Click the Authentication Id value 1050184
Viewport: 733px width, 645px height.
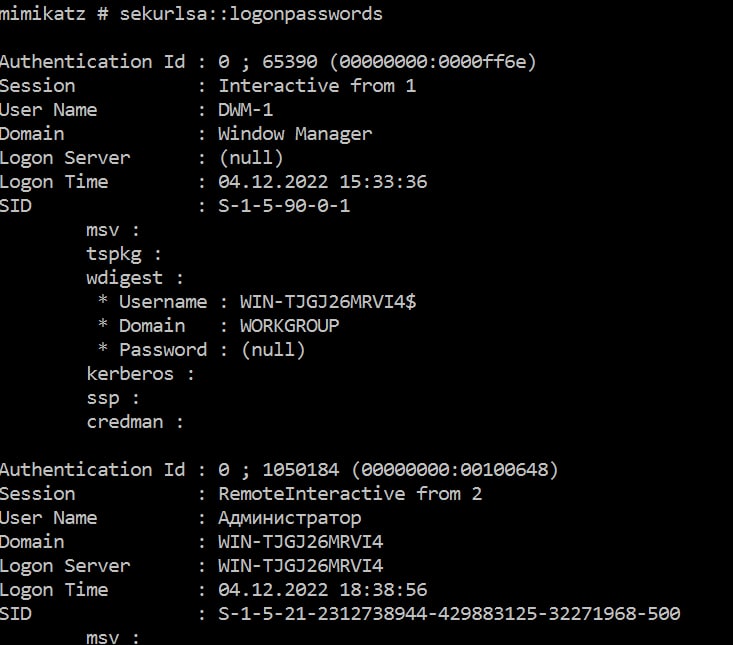301,470
